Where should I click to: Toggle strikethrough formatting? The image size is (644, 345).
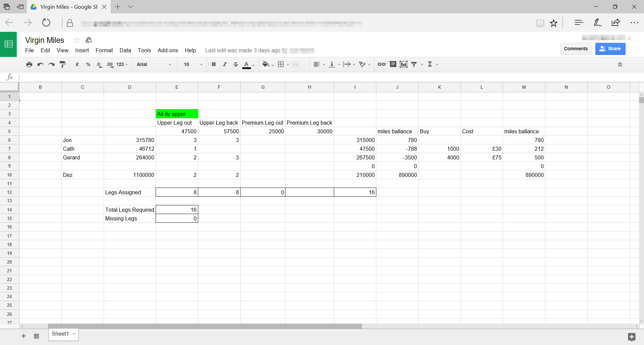[x=235, y=64]
